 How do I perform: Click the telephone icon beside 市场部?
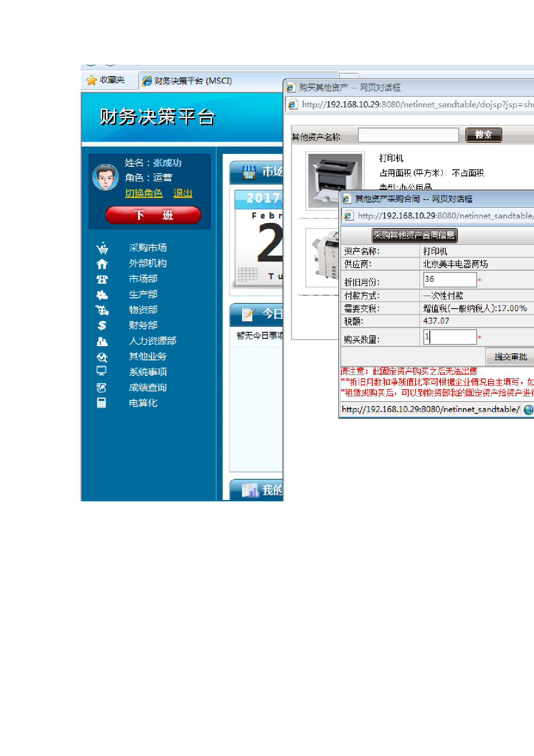102,279
